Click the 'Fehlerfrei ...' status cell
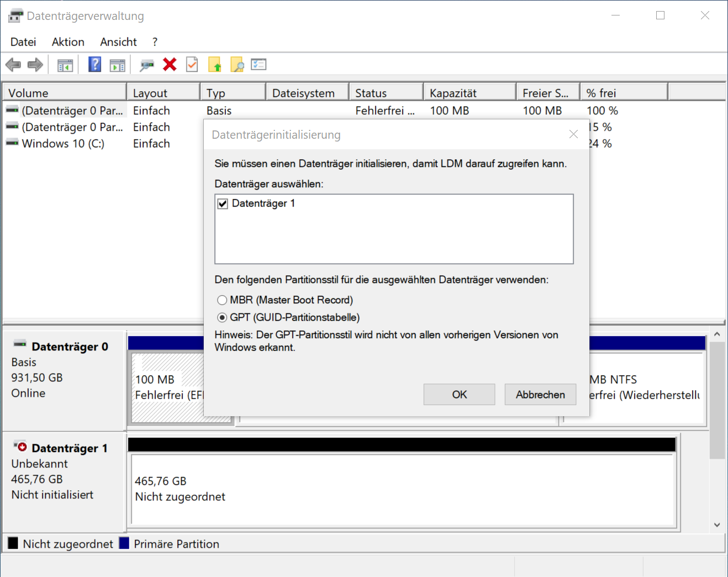Image resolution: width=728 pixels, height=577 pixels. [x=384, y=111]
